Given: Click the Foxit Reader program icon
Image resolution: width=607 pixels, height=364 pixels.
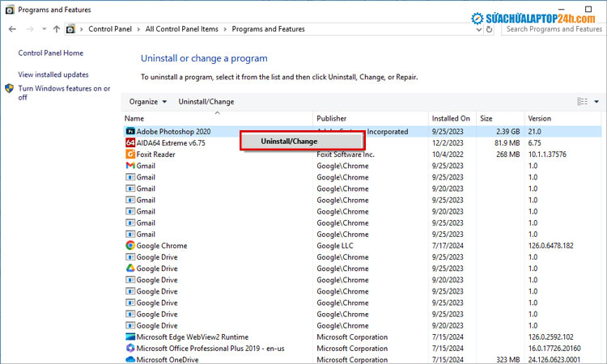Looking at the screenshot, I should tap(129, 154).
